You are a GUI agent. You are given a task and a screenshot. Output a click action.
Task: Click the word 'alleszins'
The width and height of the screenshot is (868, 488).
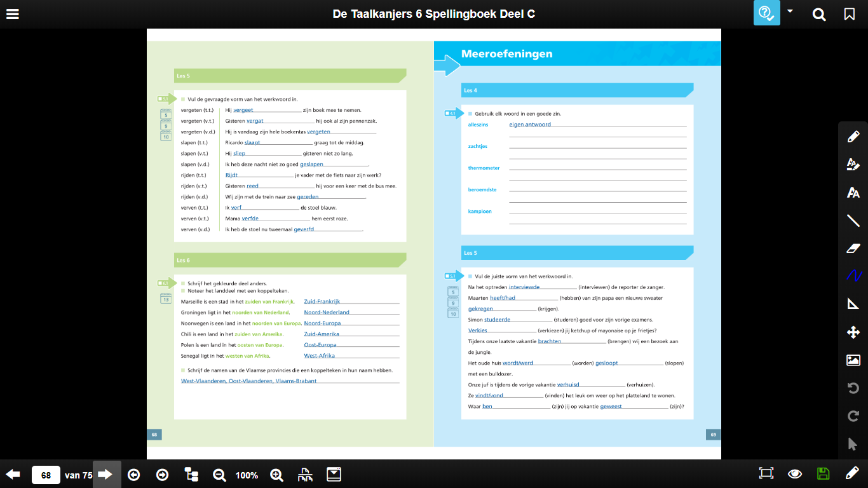coord(479,125)
